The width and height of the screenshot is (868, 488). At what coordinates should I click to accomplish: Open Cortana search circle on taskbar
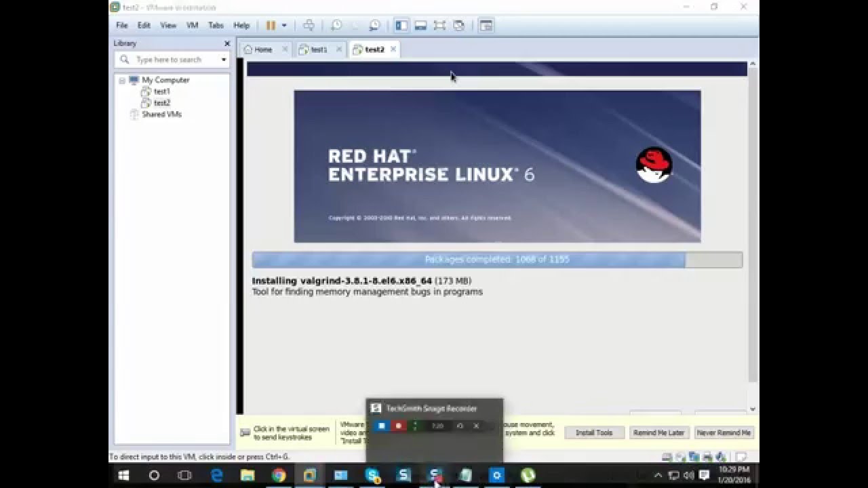pos(154,475)
